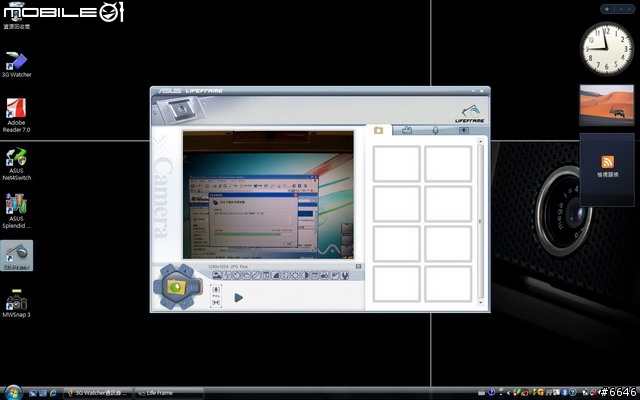Click the thumbnail panel scroll-up arrow
This screenshot has height=400, width=640.
point(480,141)
